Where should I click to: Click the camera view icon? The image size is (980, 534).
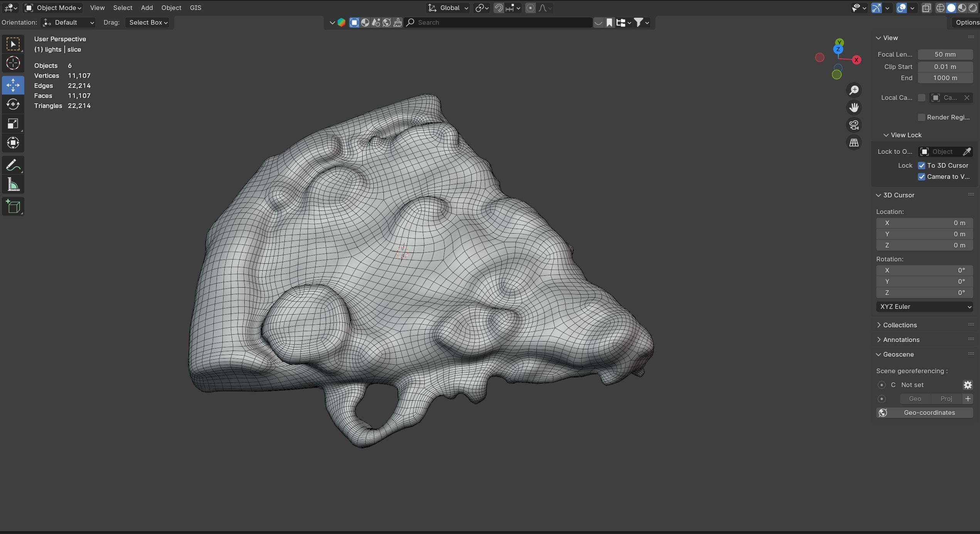point(854,125)
